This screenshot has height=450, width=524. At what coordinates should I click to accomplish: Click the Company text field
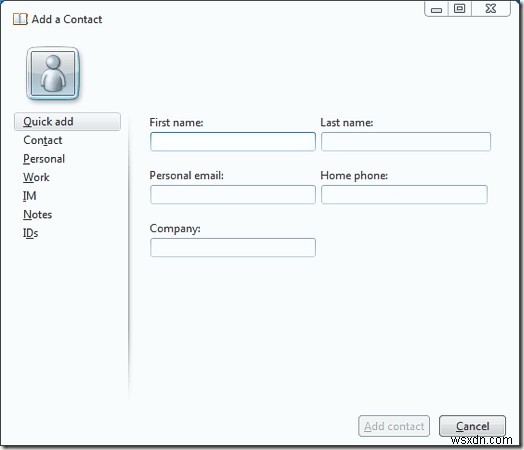pyautogui.click(x=233, y=248)
